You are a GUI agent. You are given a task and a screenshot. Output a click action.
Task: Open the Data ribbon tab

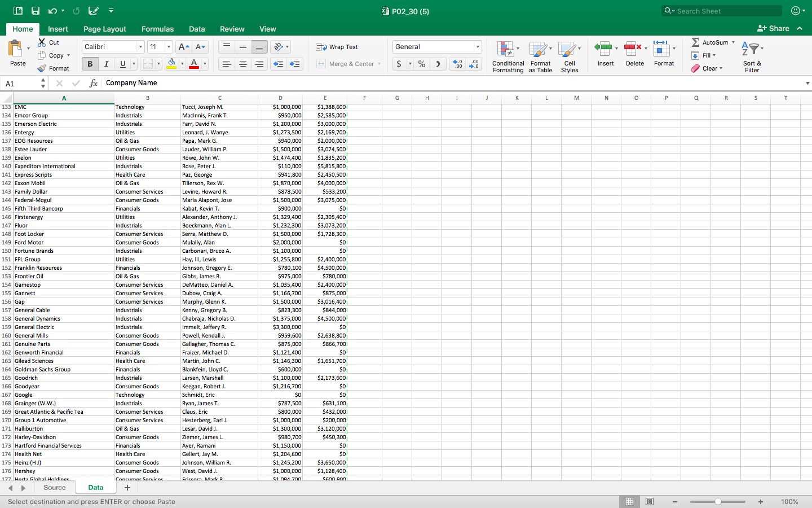[197, 29]
